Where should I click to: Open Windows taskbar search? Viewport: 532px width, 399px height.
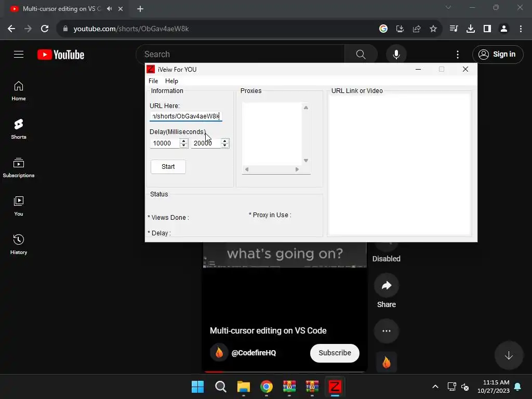pyautogui.click(x=220, y=387)
